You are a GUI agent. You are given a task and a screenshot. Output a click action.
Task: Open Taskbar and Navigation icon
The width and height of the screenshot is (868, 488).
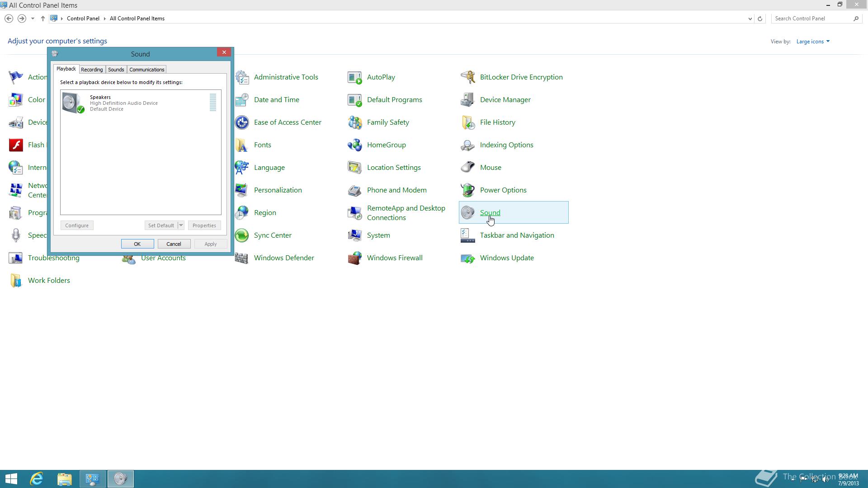[x=468, y=235]
